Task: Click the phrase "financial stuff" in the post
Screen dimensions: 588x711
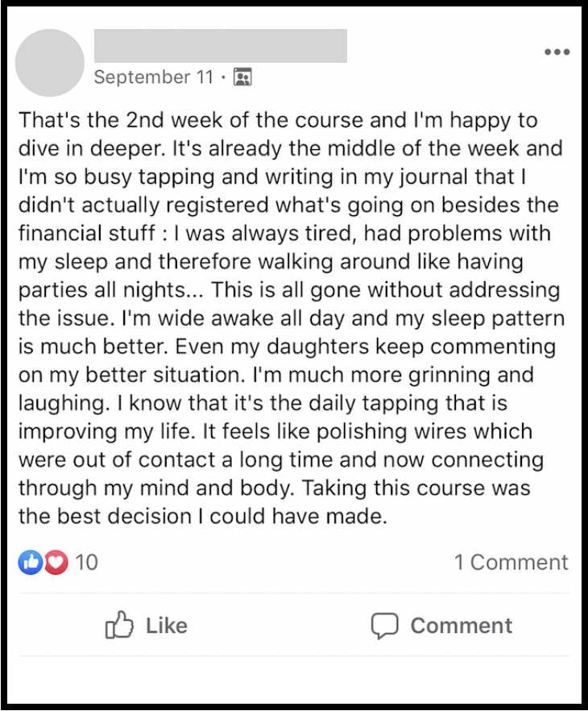Action: (x=75, y=235)
